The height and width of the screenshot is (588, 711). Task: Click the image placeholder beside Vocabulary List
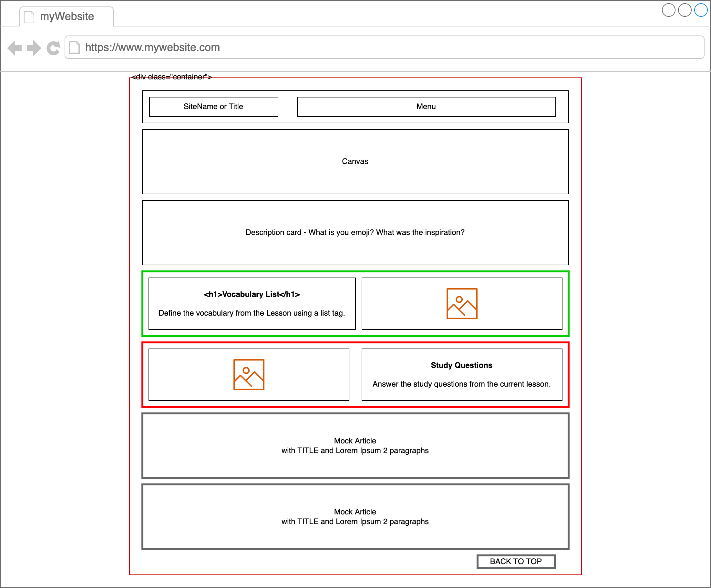[462, 303]
